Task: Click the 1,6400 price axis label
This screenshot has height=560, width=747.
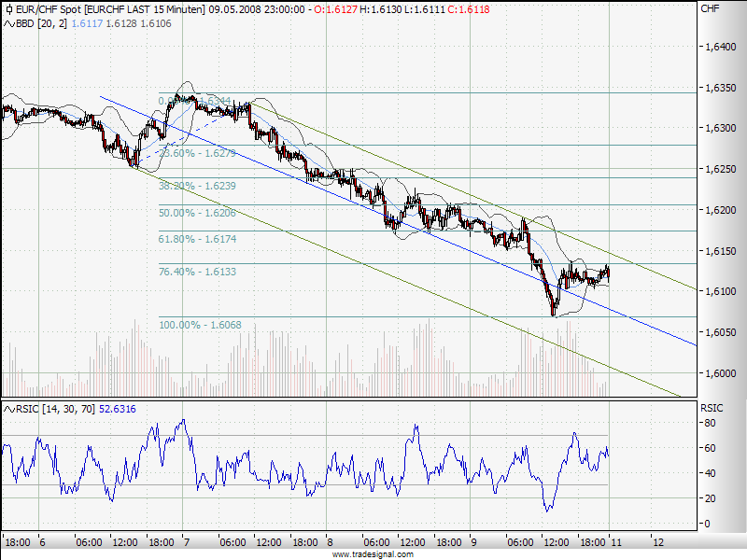Action: click(x=720, y=47)
